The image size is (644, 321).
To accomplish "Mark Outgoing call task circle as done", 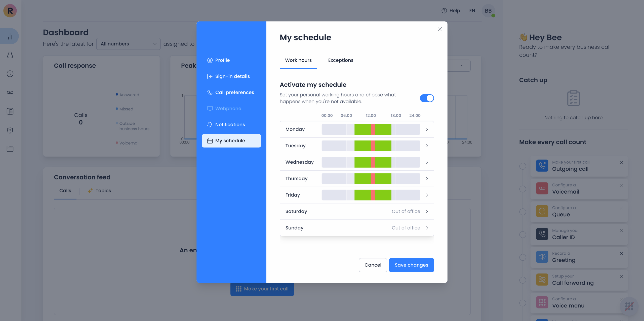I will pyautogui.click(x=523, y=166).
